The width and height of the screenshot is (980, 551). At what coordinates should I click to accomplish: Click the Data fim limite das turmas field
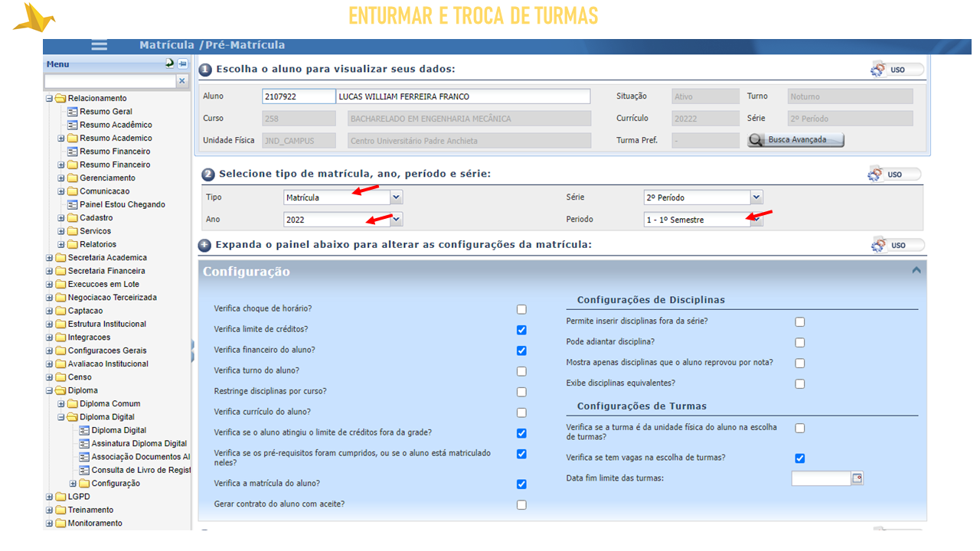coord(821,478)
